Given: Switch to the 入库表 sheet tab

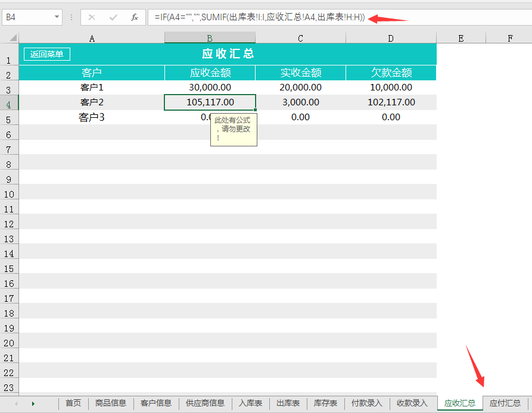Looking at the screenshot, I should [x=250, y=403].
